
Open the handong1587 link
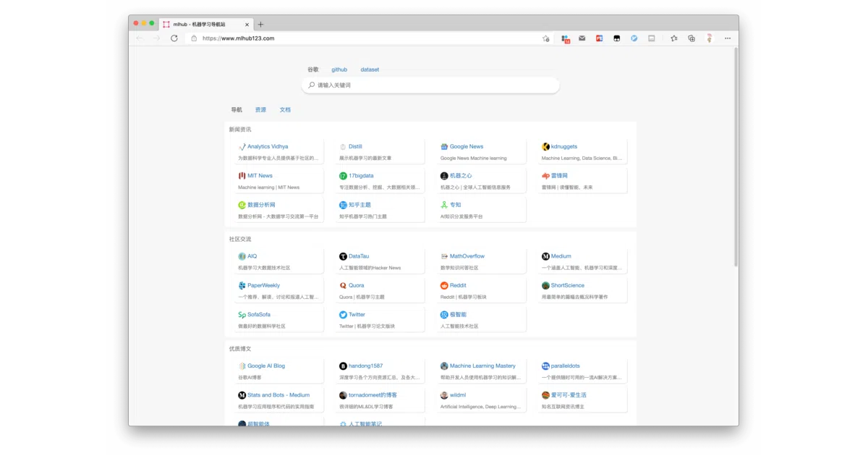tap(366, 366)
